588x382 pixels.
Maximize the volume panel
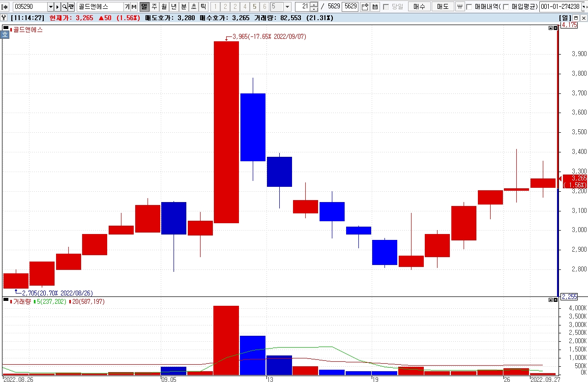coord(551,300)
